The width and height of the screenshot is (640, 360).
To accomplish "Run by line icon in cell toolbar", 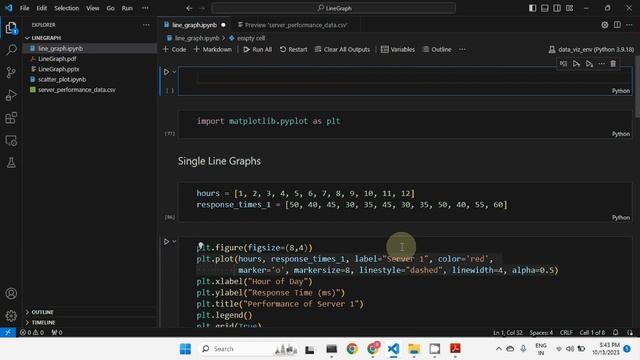I will 563,64.
